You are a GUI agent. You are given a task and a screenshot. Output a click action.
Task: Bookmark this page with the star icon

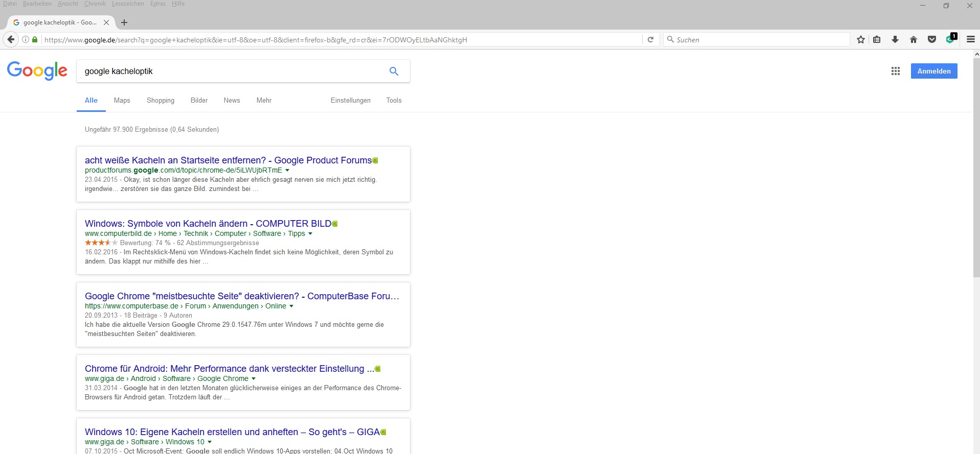[861, 40]
